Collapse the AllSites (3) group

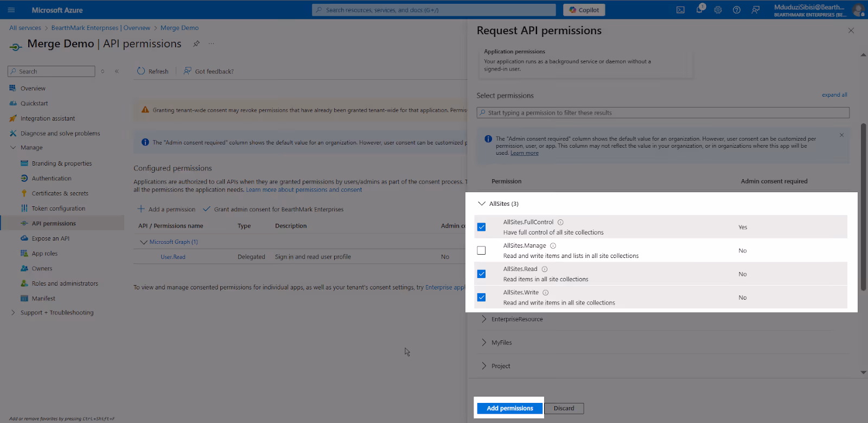(481, 204)
